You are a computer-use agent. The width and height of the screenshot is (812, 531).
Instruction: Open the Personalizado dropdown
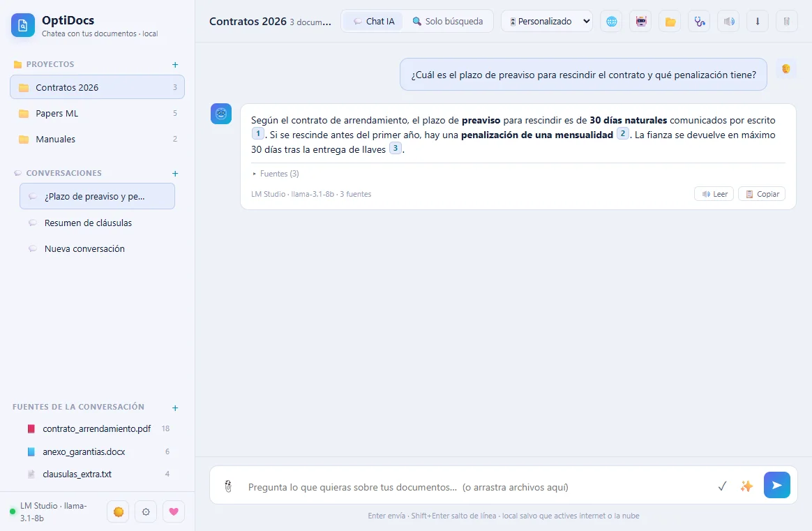pos(547,21)
